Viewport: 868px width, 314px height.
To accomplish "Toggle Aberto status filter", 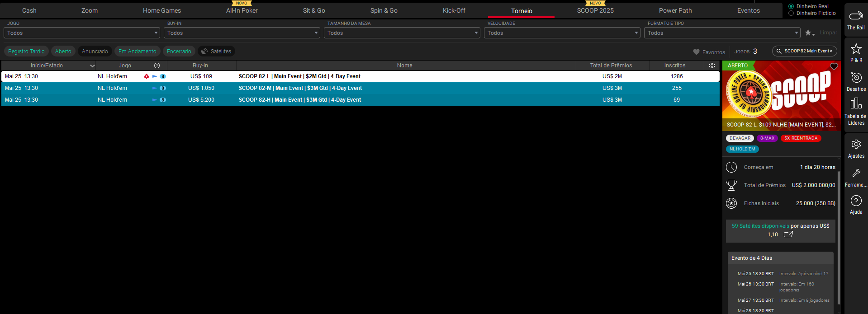I will tap(63, 52).
